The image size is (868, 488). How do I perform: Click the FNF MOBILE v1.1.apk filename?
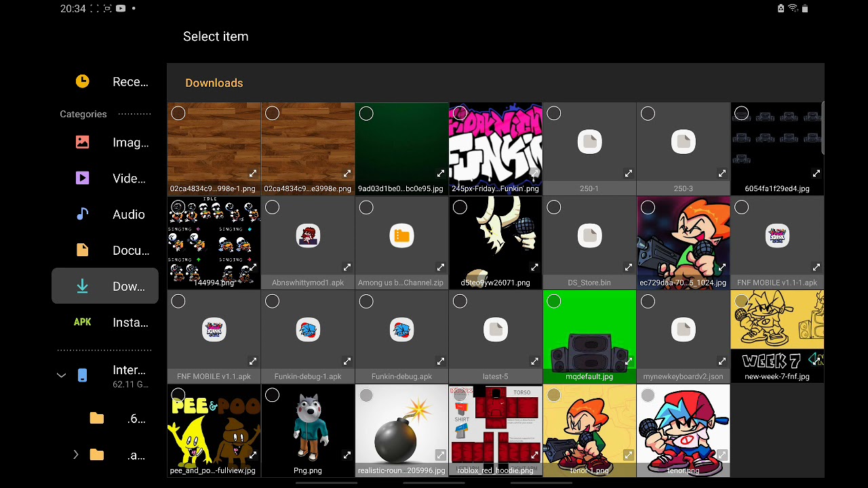click(x=214, y=376)
